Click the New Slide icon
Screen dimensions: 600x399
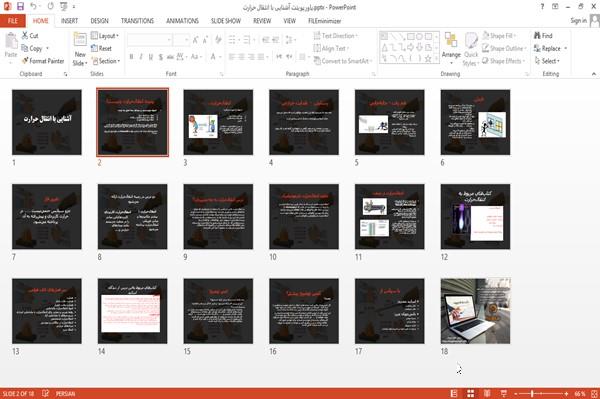pyautogui.click(x=80, y=40)
